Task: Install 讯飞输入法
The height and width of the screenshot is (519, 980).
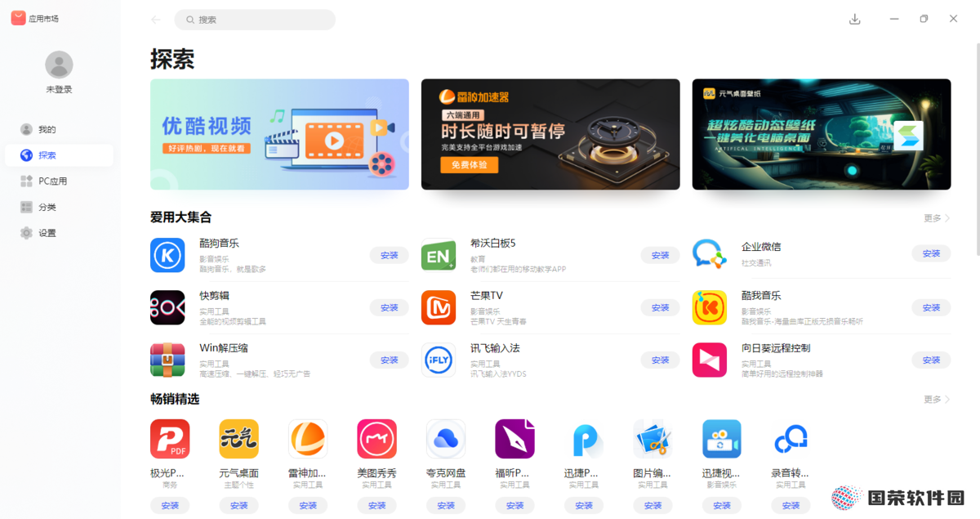Action: click(661, 360)
